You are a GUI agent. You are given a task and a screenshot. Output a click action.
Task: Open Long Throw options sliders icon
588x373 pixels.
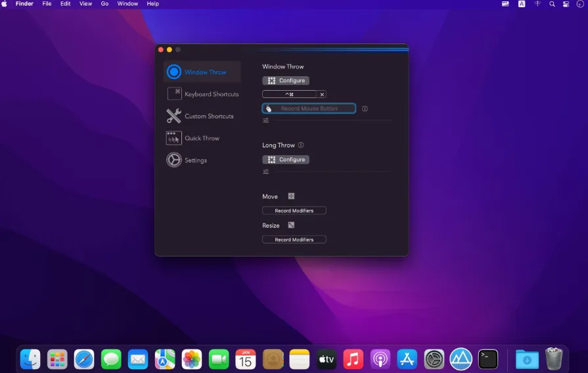click(266, 172)
